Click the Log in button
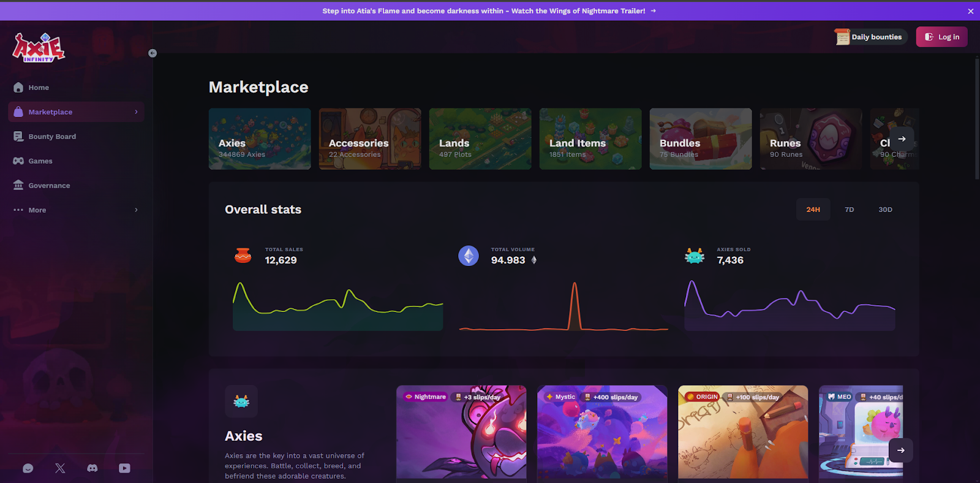The width and height of the screenshot is (980, 483). click(942, 37)
